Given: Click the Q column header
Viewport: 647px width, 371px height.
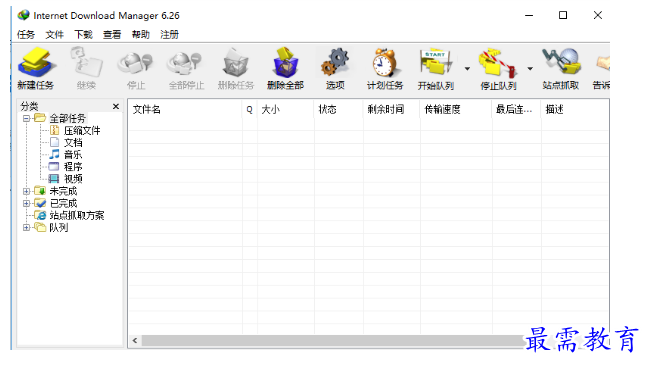Looking at the screenshot, I should tap(250, 109).
